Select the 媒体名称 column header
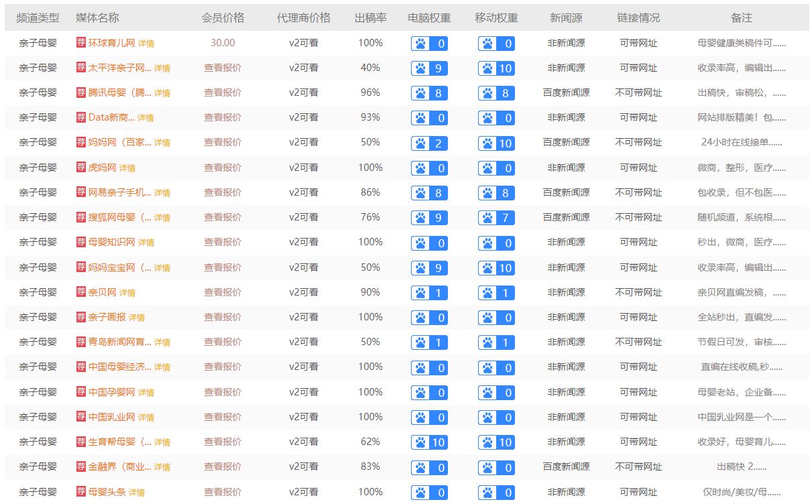This screenshot has height=504, width=812. point(97,17)
